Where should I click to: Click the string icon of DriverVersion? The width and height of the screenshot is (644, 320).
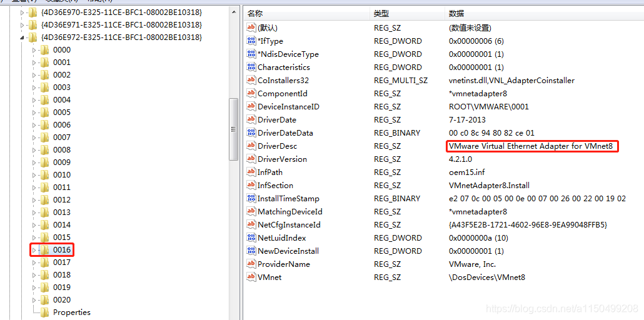pyautogui.click(x=251, y=159)
